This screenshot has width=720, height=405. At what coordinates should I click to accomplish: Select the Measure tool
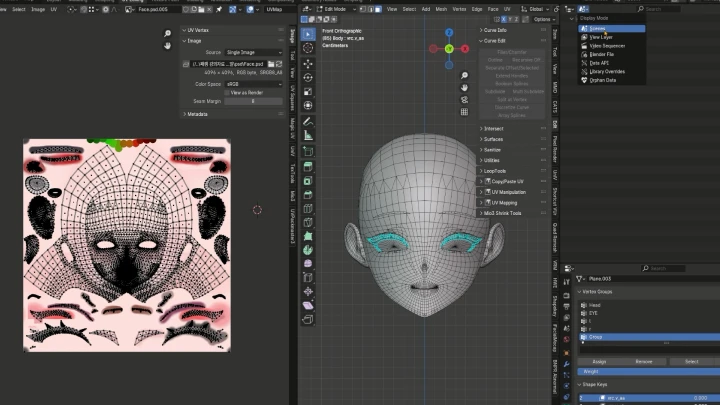pyautogui.click(x=308, y=135)
